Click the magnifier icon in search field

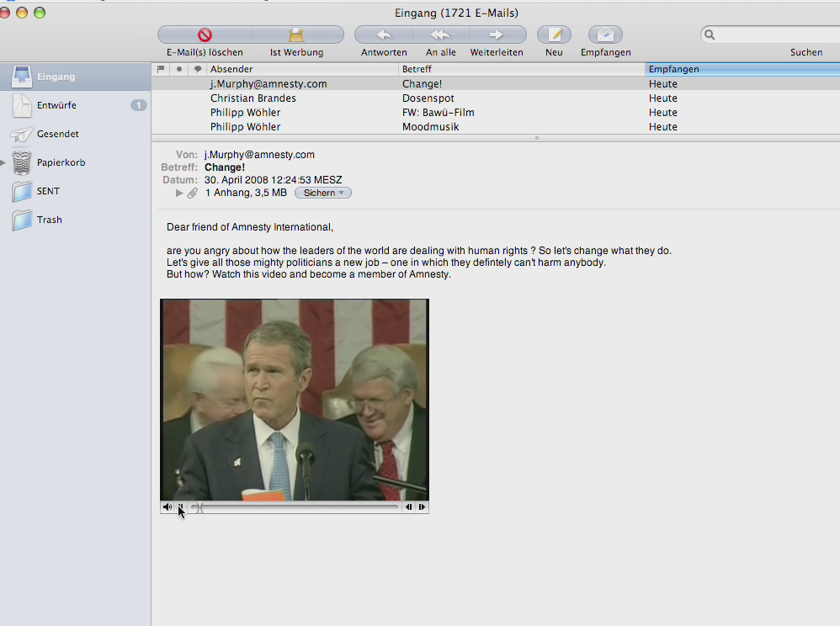(x=710, y=34)
